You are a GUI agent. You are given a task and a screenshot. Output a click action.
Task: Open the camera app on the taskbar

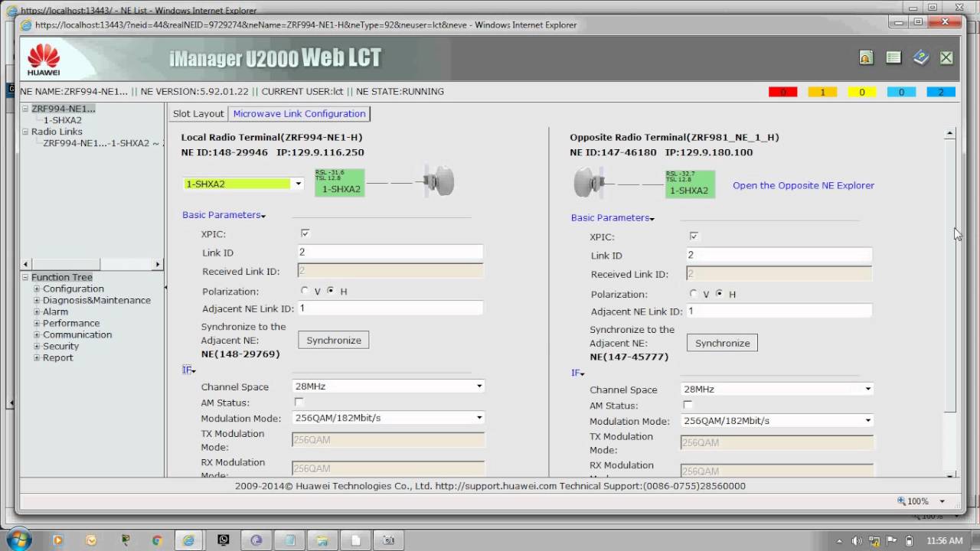pyautogui.click(x=388, y=540)
